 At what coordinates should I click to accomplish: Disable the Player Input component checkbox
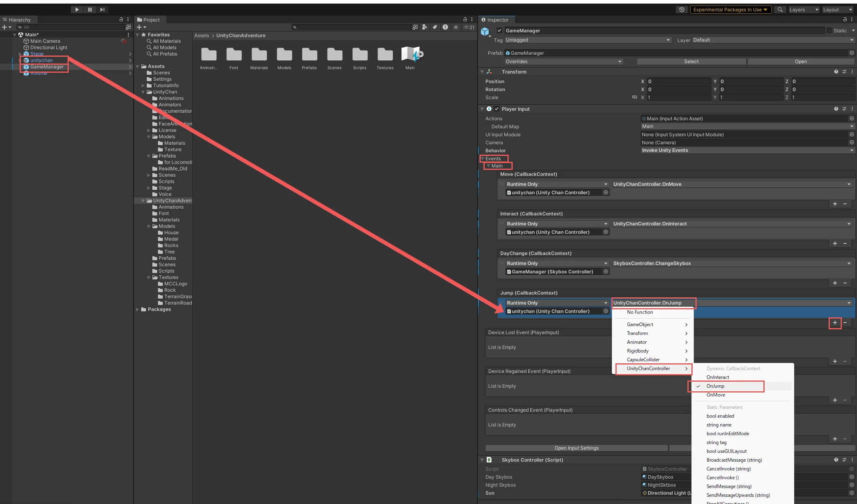(x=497, y=109)
